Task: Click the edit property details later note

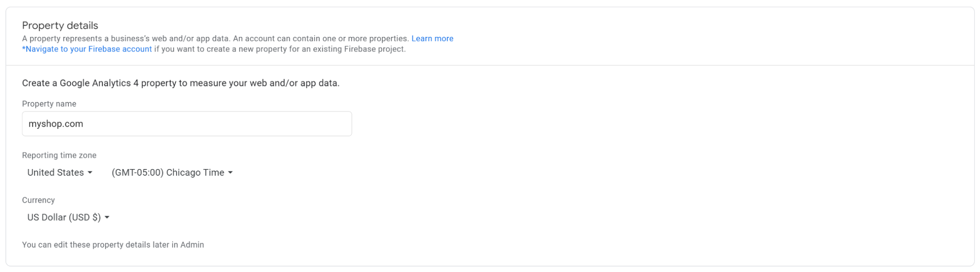Action: pyautogui.click(x=113, y=245)
